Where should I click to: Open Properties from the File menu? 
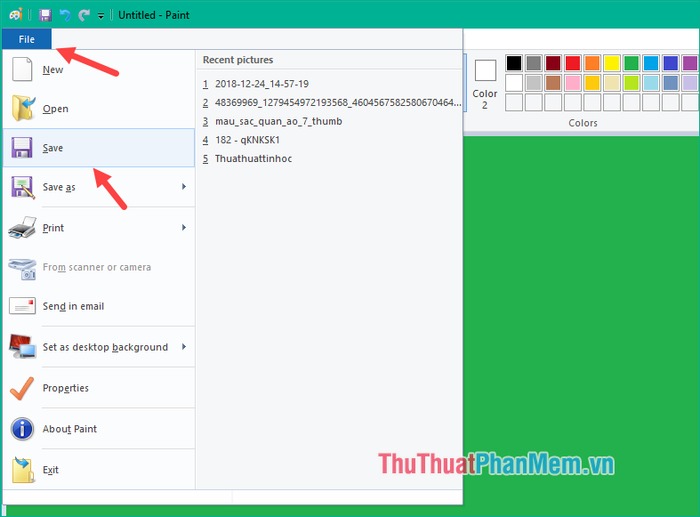(x=99, y=388)
